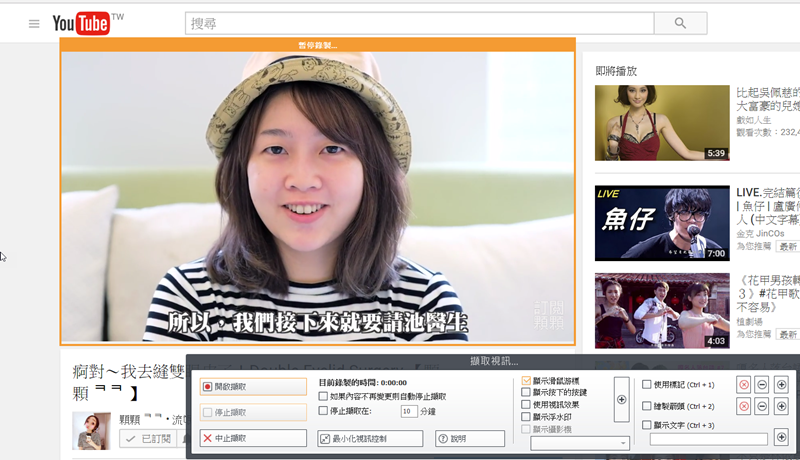Abort capture with the 中止擷取 button
Viewport: 800px width, 460px height.
[x=253, y=438]
